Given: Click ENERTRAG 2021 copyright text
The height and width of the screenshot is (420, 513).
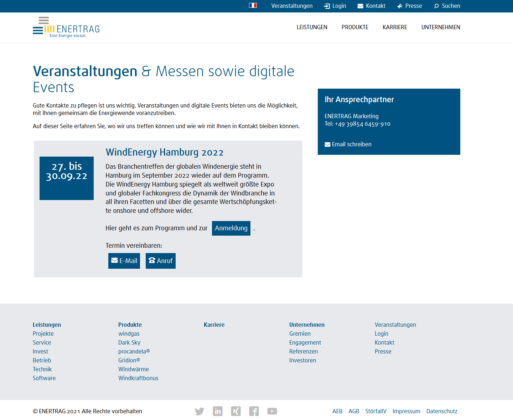Looking at the screenshot, I should tap(87, 411).
